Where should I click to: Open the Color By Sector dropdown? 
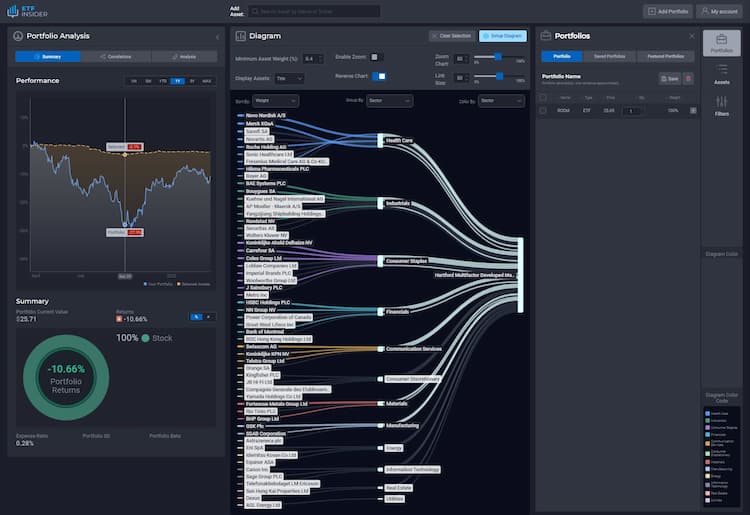(x=501, y=100)
